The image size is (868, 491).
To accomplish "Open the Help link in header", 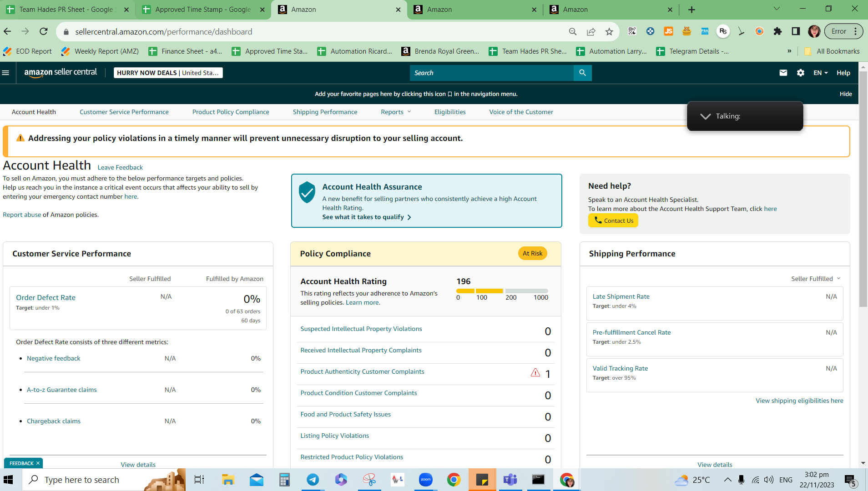I will tap(843, 73).
